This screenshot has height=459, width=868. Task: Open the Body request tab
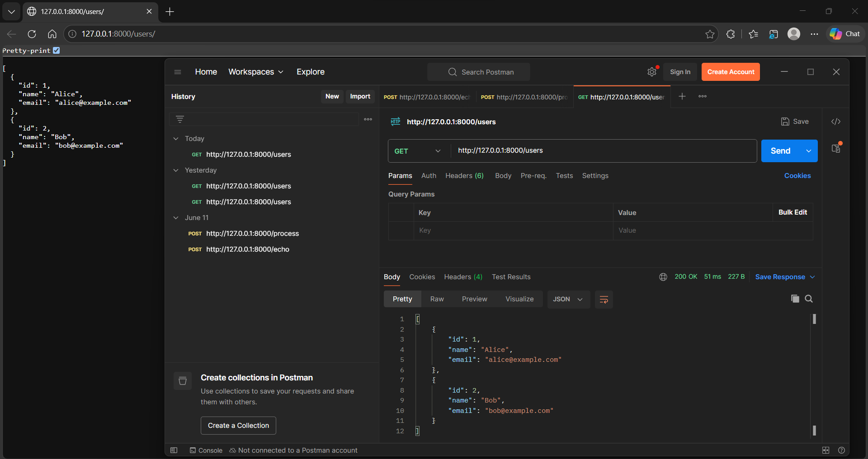pyautogui.click(x=503, y=176)
